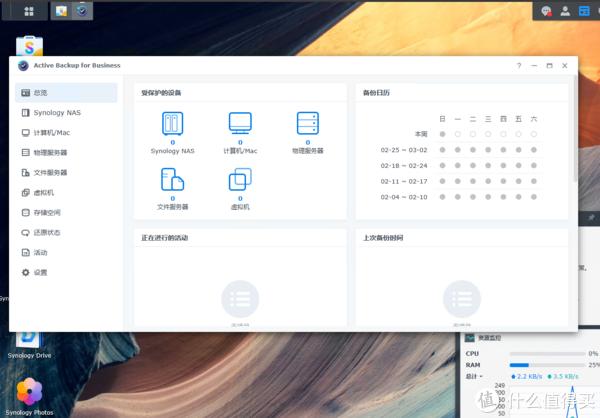Open 物理服务器 in the sidebar

pyautogui.click(x=66, y=152)
